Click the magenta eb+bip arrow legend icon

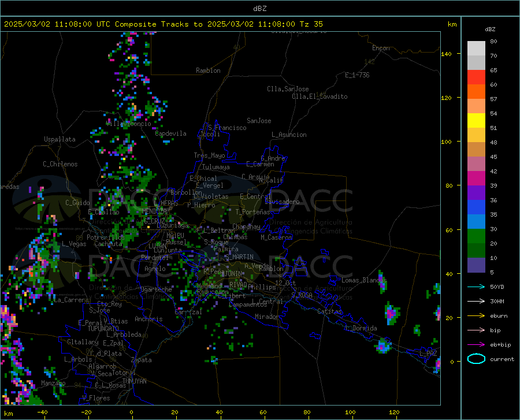point(476,345)
